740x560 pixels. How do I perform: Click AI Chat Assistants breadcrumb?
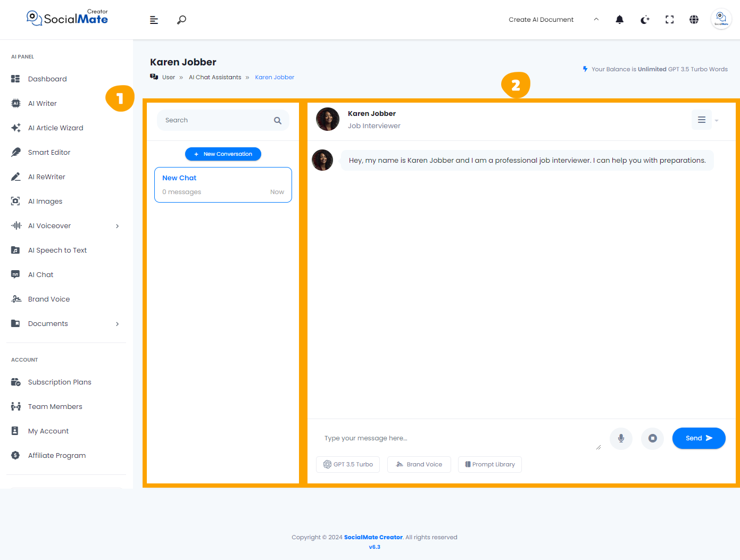coord(215,77)
